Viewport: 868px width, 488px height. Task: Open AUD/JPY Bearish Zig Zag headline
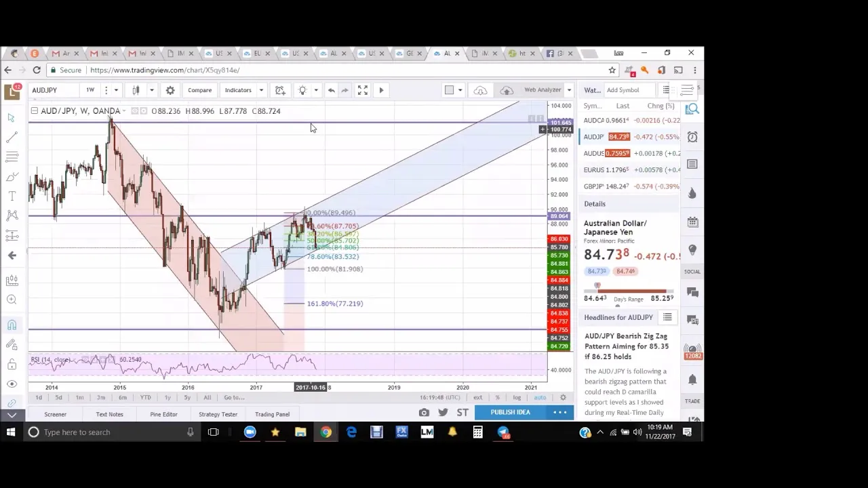[627, 346]
